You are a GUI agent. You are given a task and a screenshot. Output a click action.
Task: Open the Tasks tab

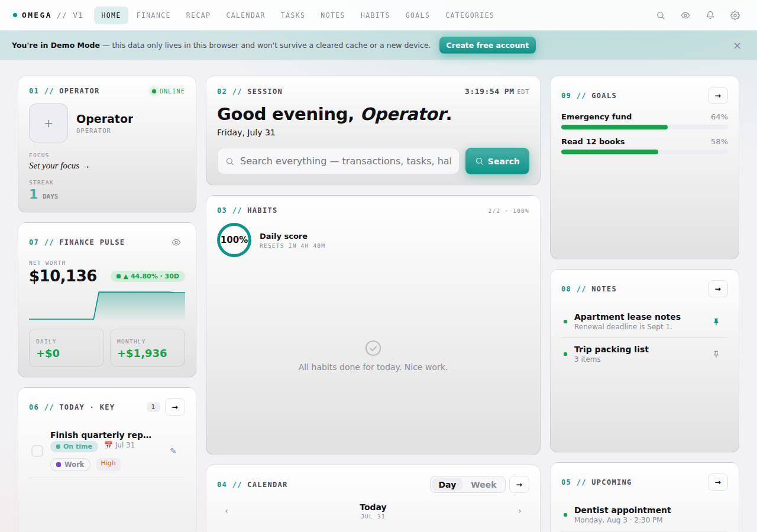(x=293, y=15)
